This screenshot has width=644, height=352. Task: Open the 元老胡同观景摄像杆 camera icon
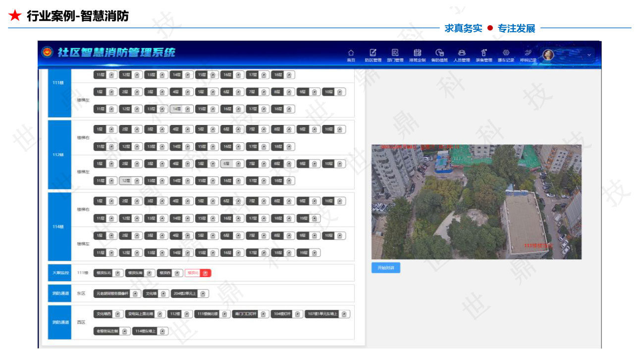pos(135,293)
